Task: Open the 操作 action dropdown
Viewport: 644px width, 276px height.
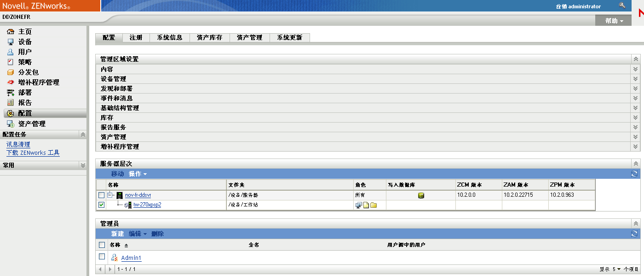Action: coord(138,174)
